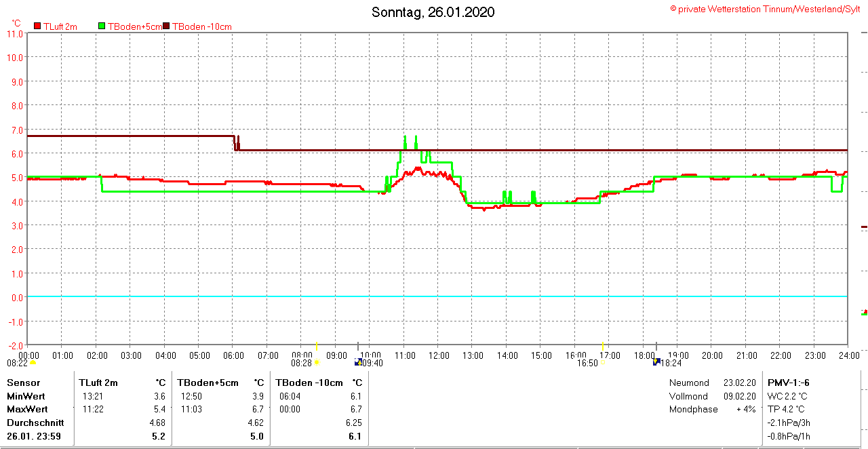The image size is (868, 449).
Task: Click the yellow sunrise dot at 08:28
Action: pos(317,363)
